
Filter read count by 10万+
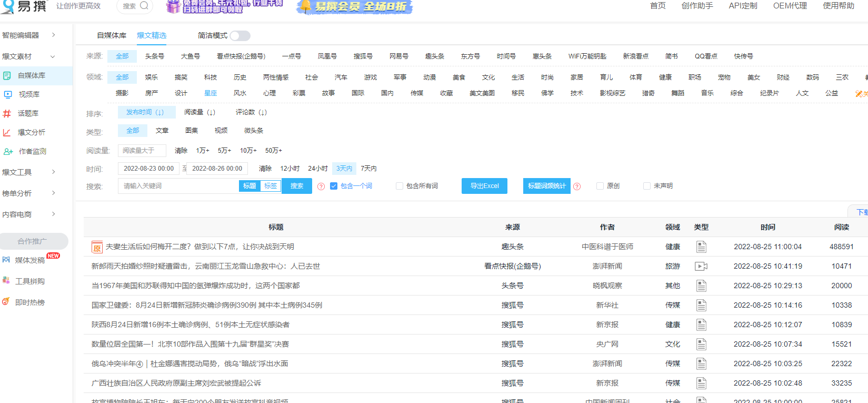(248, 151)
